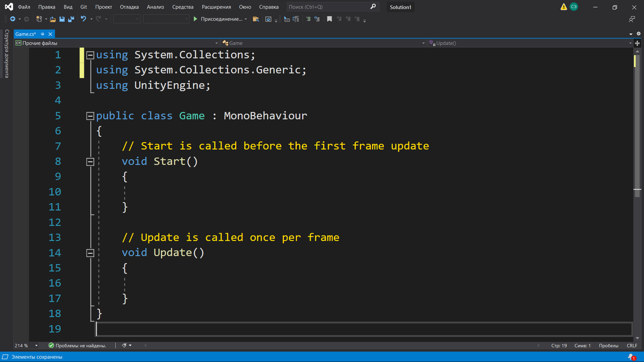Open the Git menu
This screenshot has width=644, height=362.
coord(83,6)
